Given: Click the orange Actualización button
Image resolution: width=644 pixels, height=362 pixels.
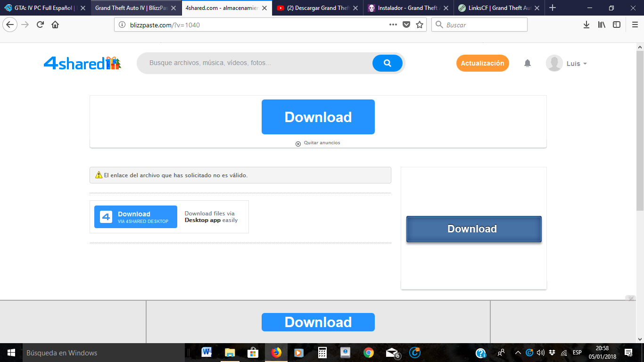Looking at the screenshot, I should pyautogui.click(x=483, y=63).
